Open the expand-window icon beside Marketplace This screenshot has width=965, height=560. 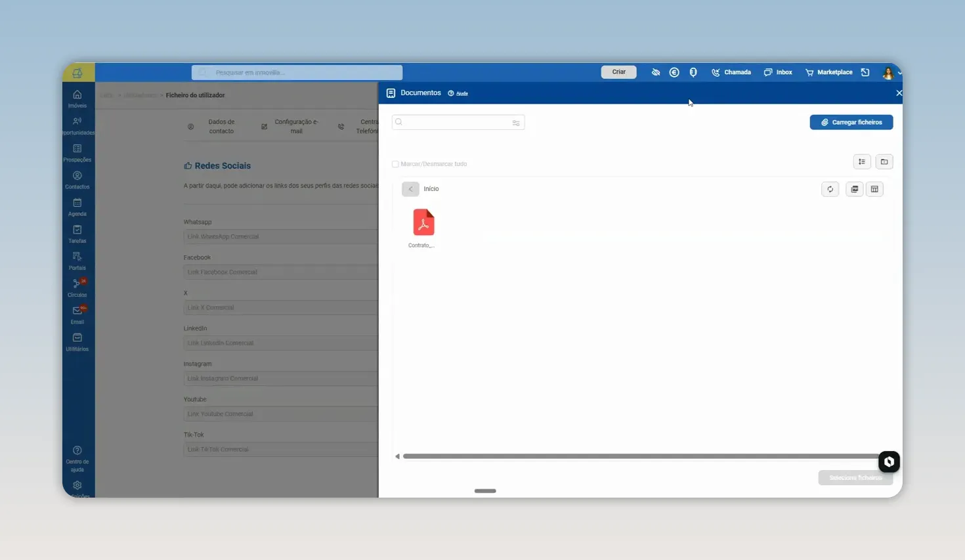[x=865, y=72]
